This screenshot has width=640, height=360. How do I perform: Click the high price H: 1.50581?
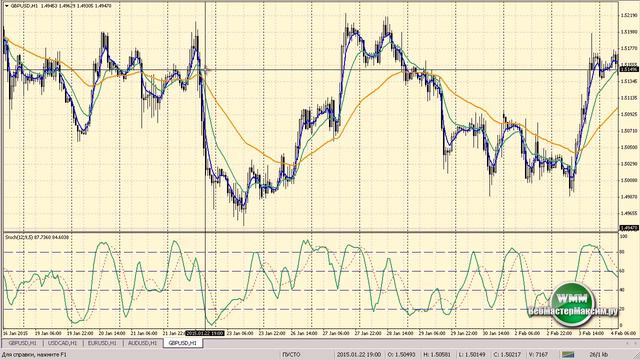437,355
